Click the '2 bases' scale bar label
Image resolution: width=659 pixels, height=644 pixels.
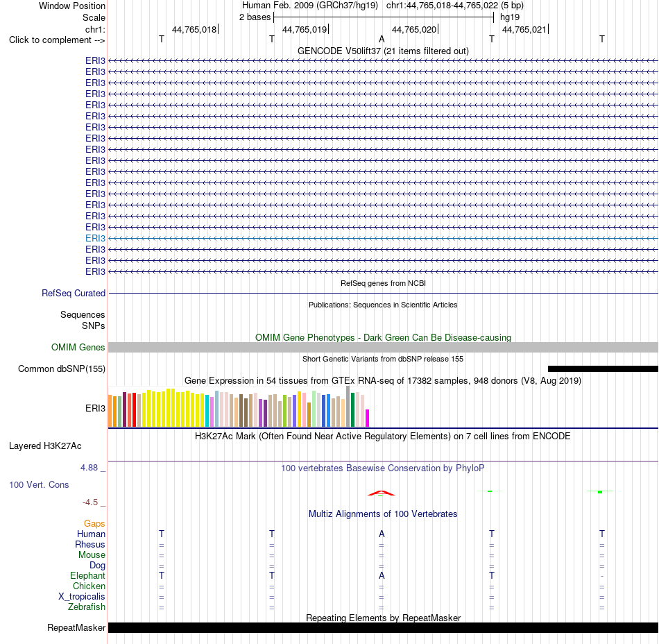[255, 17]
